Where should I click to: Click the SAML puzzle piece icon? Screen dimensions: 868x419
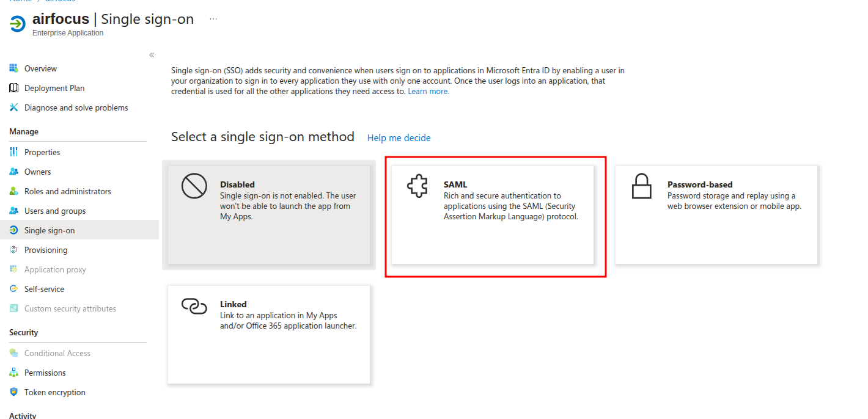(x=417, y=186)
